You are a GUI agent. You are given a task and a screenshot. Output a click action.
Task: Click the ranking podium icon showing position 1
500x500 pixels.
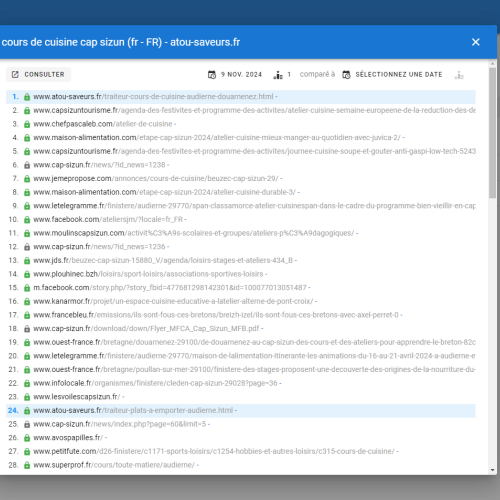pos(278,75)
